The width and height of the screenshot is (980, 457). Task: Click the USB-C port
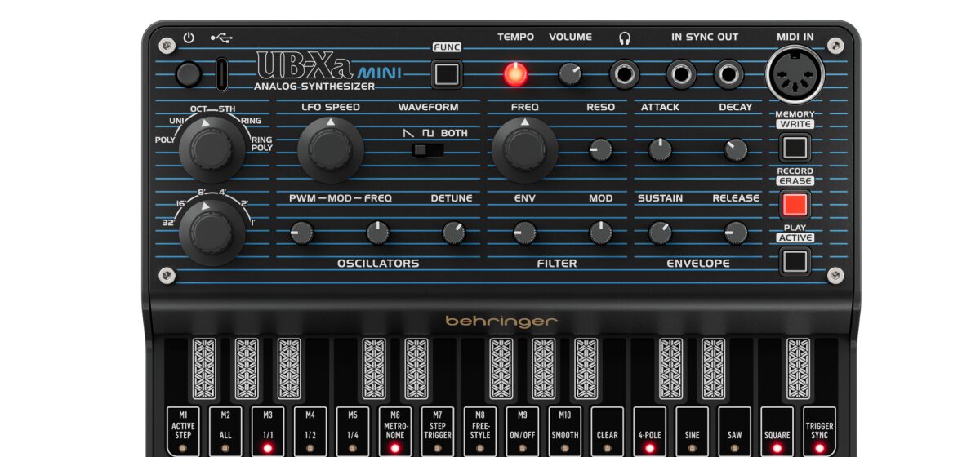[x=221, y=74]
